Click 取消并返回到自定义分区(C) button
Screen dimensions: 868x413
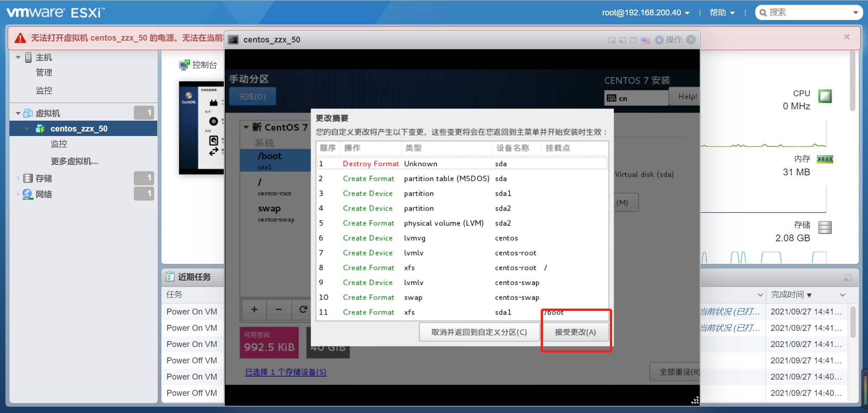pos(479,332)
